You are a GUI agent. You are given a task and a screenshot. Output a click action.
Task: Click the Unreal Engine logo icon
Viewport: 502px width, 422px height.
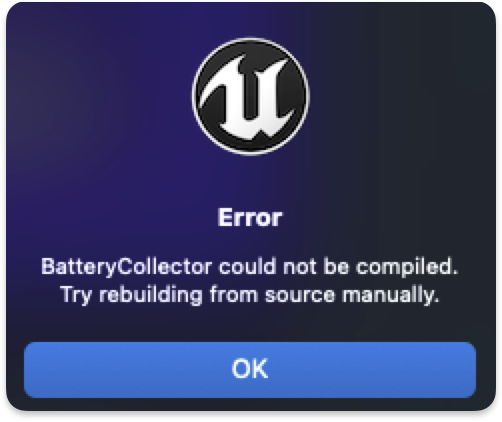click(251, 96)
